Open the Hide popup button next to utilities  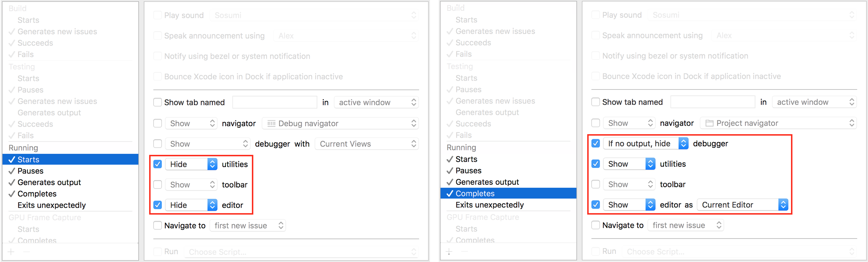191,164
